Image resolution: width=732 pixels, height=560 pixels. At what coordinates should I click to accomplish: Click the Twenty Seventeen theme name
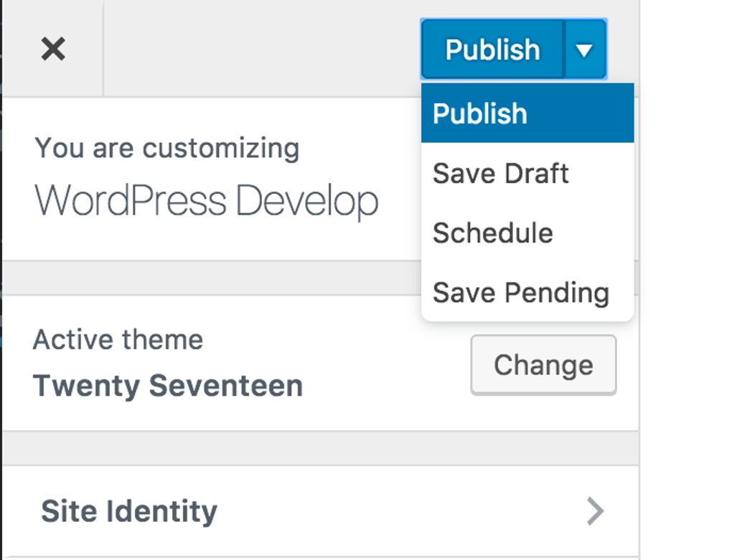168,386
